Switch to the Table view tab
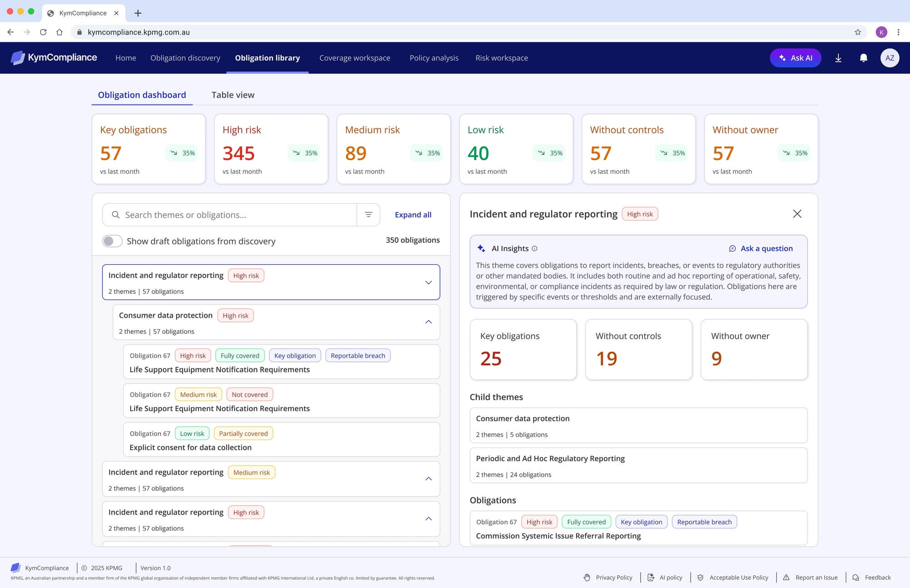 (x=233, y=95)
